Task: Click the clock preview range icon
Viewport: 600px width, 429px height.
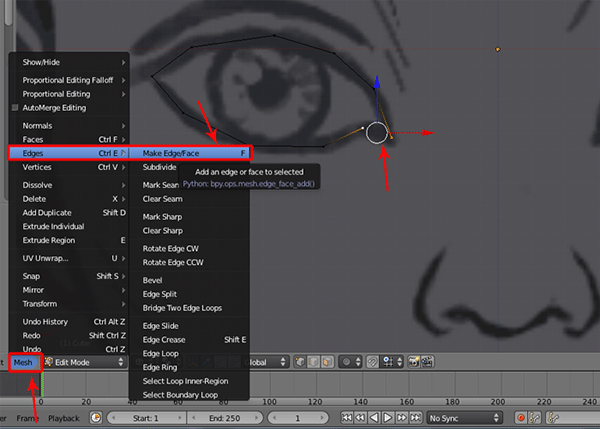Action: coord(96,418)
